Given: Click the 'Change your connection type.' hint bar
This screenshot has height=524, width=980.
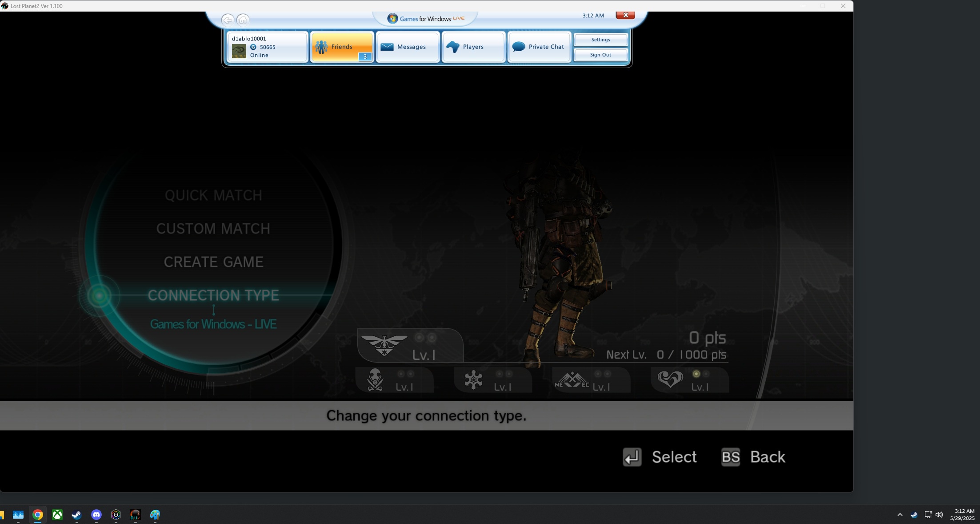Looking at the screenshot, I should (426, 415).
